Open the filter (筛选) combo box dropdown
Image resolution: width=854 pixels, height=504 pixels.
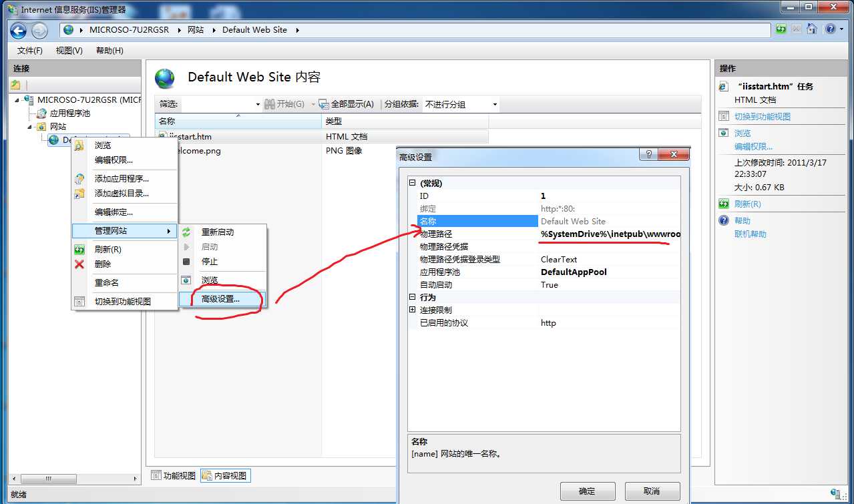(x=258, y=105)
